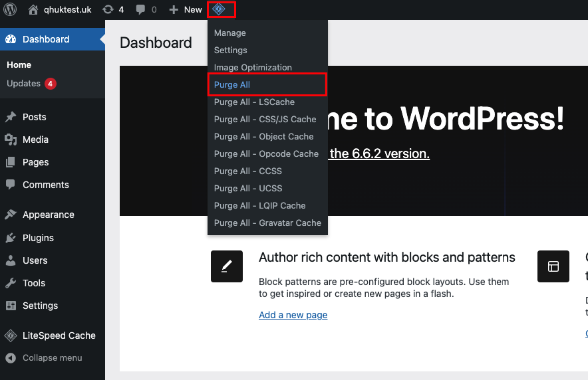Open WordPress Settings sidebar label

(x=40, y=306)
